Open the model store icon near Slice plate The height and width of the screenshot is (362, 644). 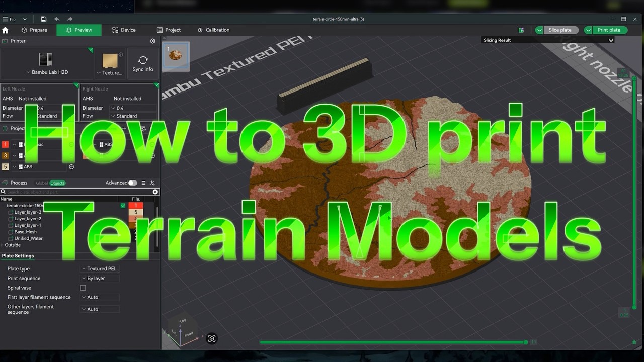click(x=521, y=30)
